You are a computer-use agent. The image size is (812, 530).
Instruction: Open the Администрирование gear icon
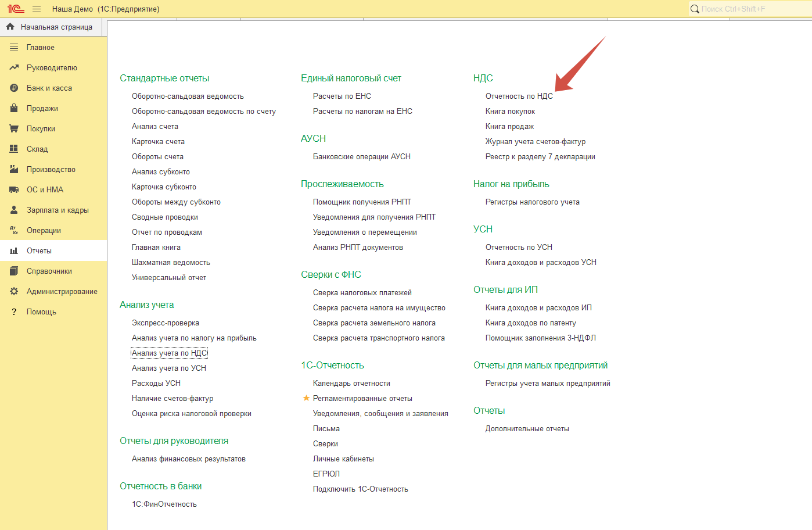(x=14, y=291)
